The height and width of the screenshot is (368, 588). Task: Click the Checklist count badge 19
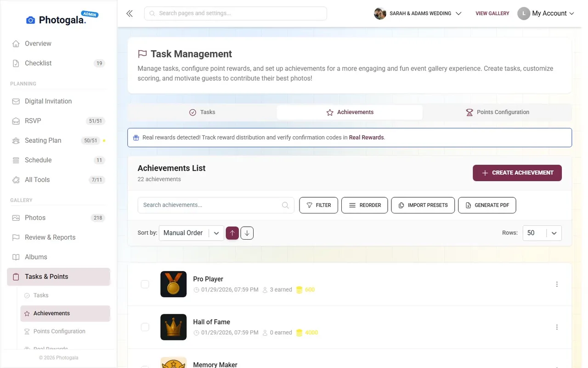[99, 63]
